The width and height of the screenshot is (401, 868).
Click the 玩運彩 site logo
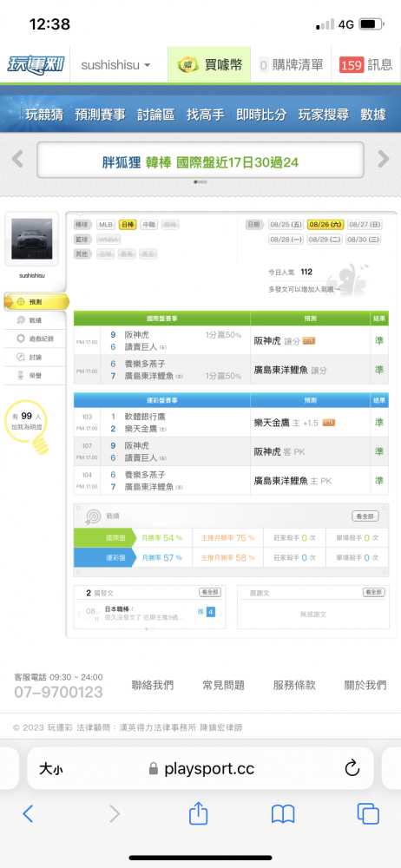pos(36,65)
